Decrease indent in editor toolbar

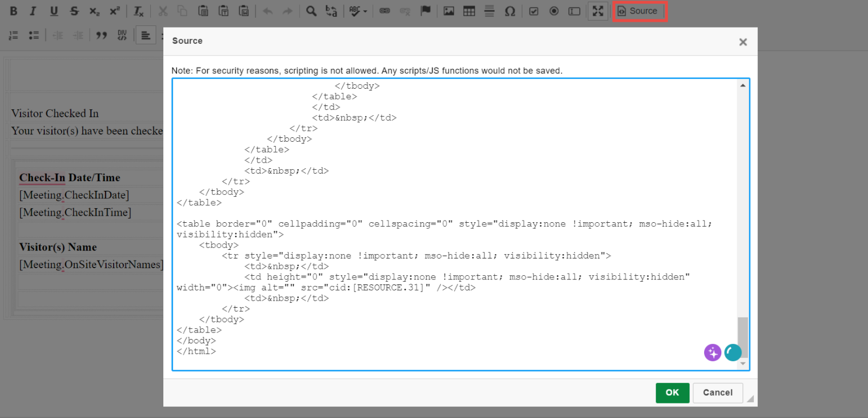(58, 35)
